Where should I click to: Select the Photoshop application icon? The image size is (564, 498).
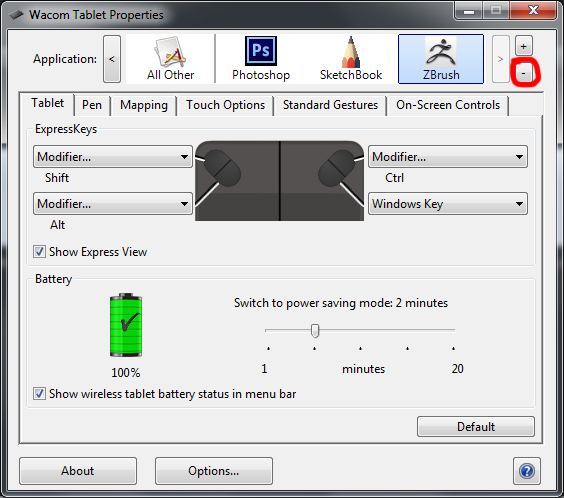(261, 59)
